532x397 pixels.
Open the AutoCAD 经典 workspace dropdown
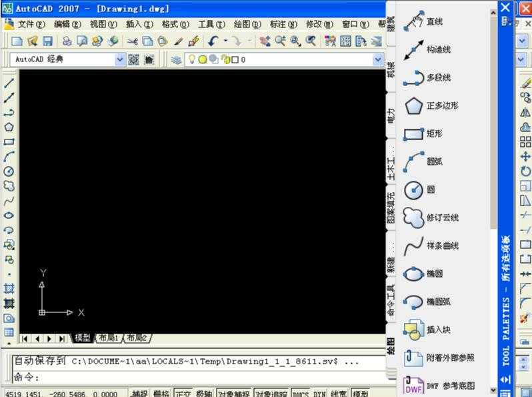[119, 60]
